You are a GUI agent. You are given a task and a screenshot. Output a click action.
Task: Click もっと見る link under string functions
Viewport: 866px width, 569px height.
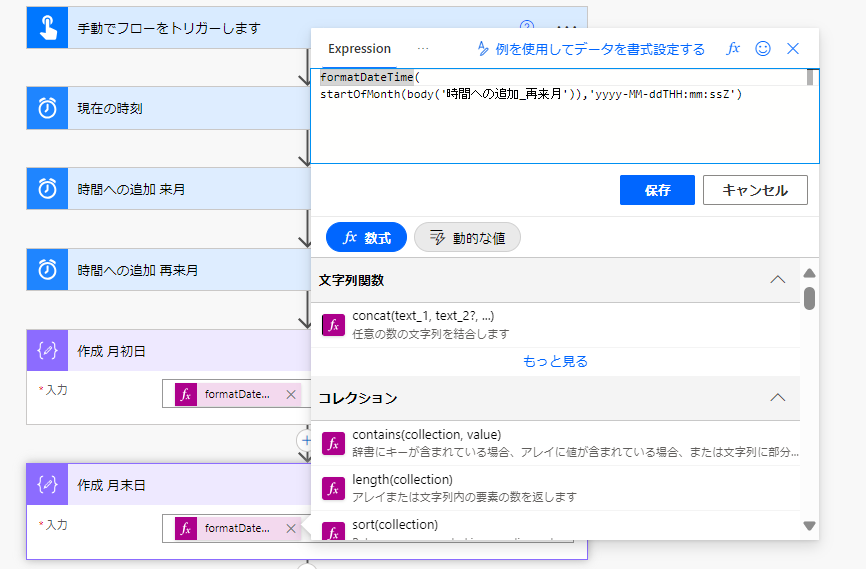(x=556, y=361)
